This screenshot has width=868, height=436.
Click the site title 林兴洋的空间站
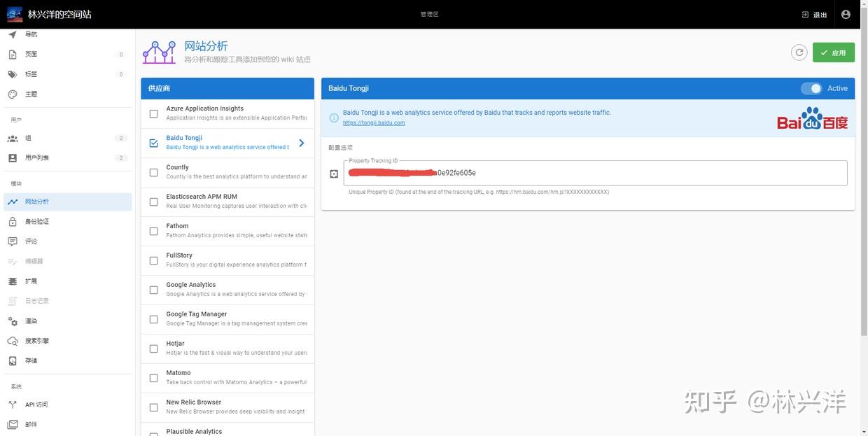pyautogui.click(x=59, y=14)
